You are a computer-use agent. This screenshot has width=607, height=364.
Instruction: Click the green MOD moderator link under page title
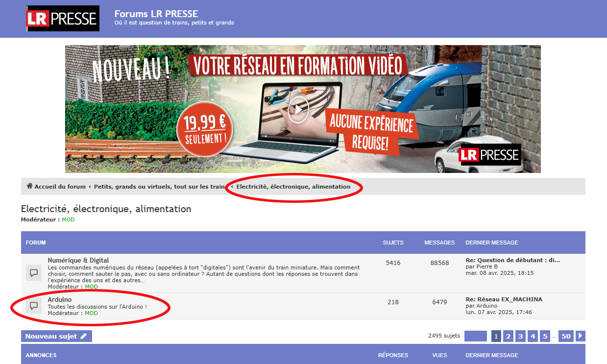coord(68,219)
